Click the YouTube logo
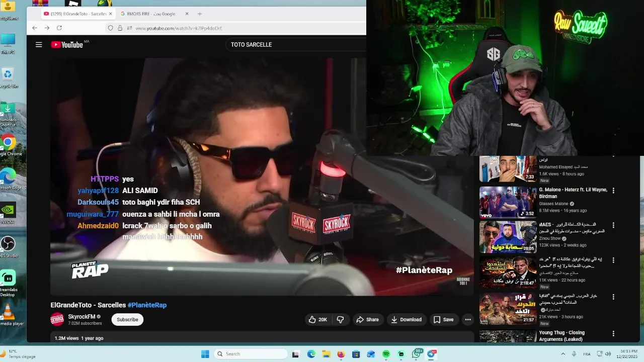 pyautogui.click(x=67, y=45)
